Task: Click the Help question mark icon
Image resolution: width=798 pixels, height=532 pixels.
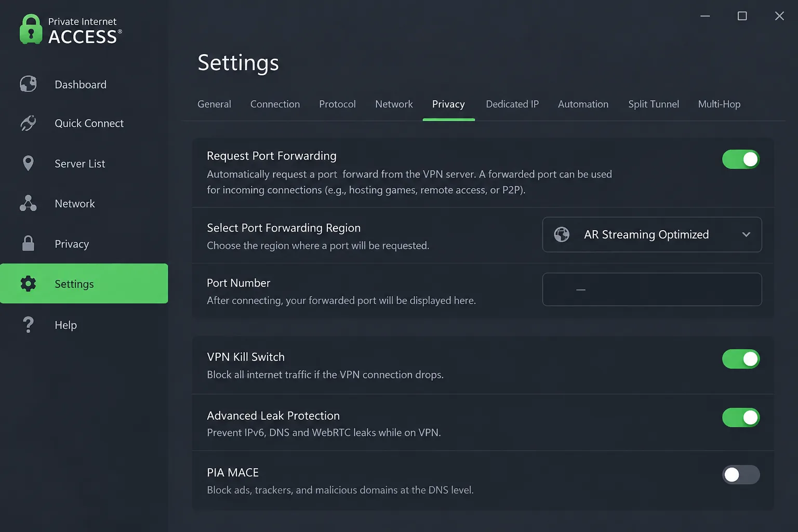Action: [x=28, y=325]
